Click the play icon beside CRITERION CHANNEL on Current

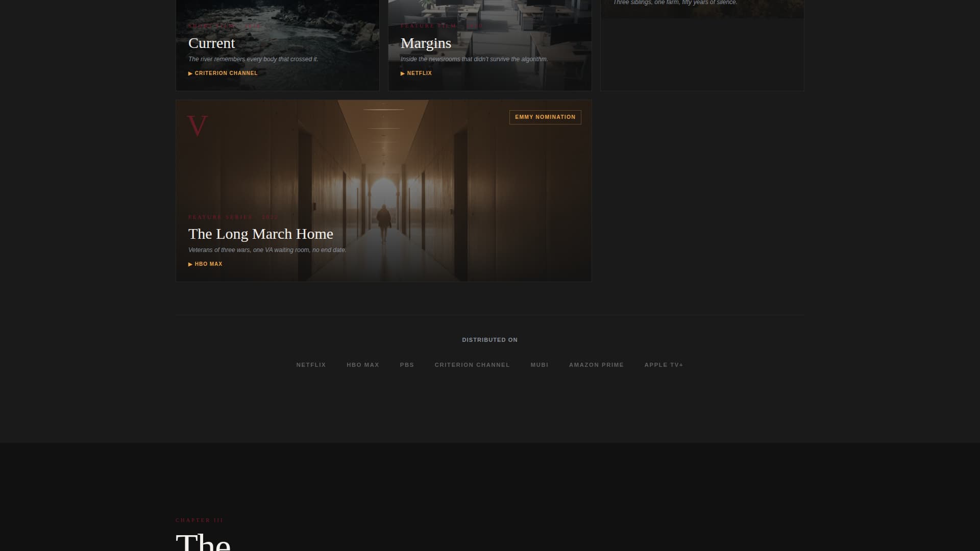[x=191, y=73]
